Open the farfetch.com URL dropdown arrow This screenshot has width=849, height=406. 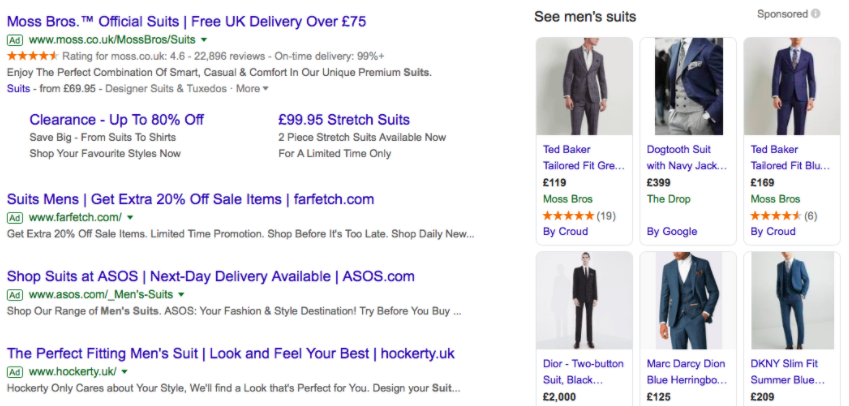(129, 218)
